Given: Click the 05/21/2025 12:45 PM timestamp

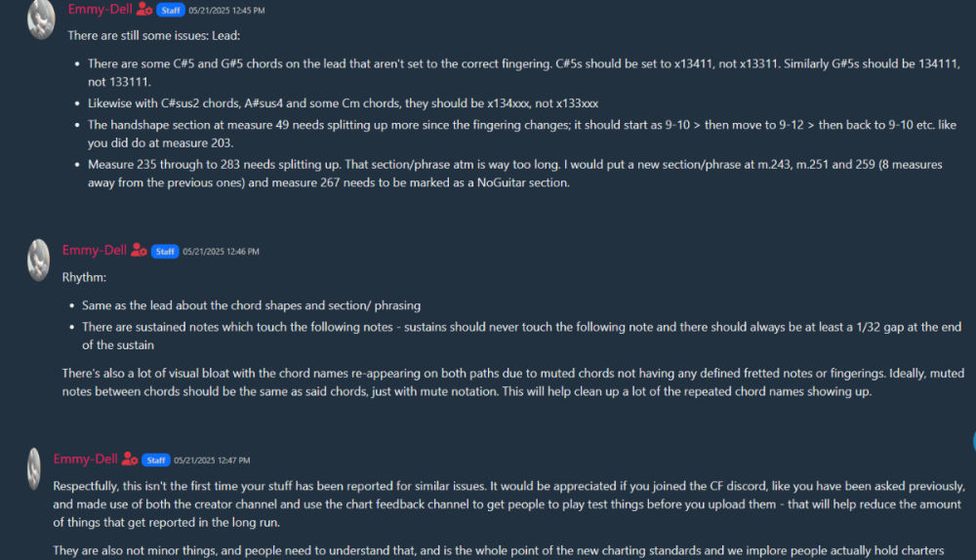Looking at the screenshot, I should [226, 11].
